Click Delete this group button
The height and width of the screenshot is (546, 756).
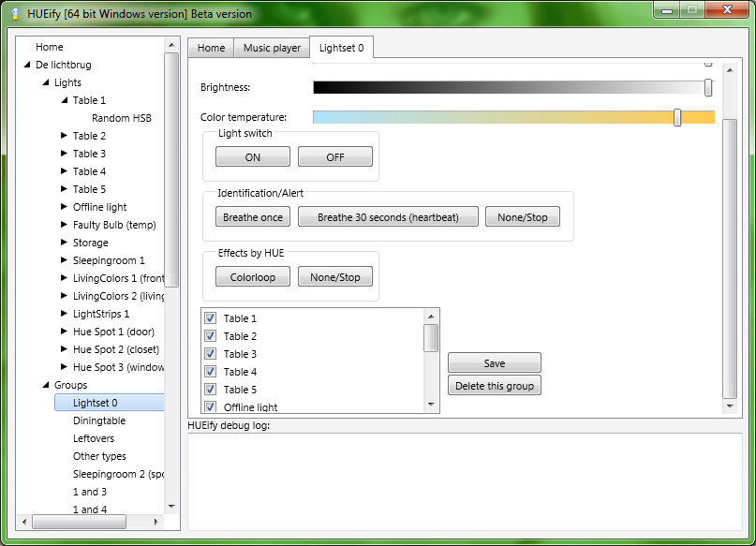(x=495, y=386)
